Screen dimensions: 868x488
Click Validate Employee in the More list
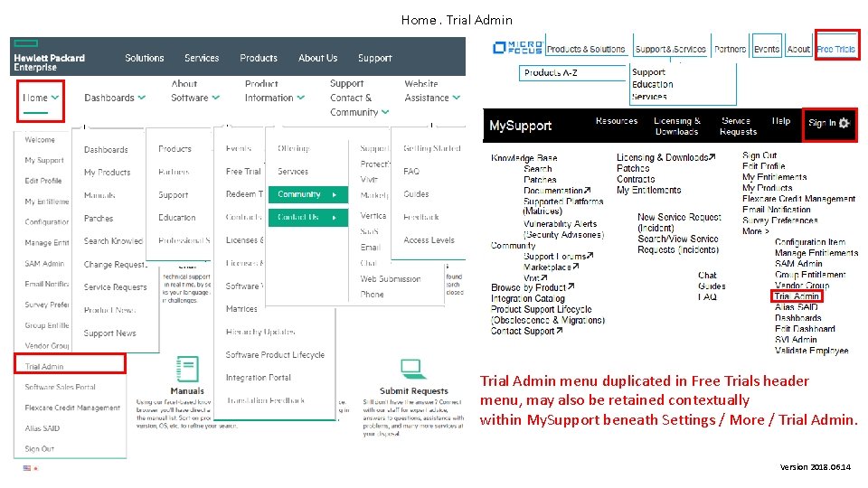point(812,351)
